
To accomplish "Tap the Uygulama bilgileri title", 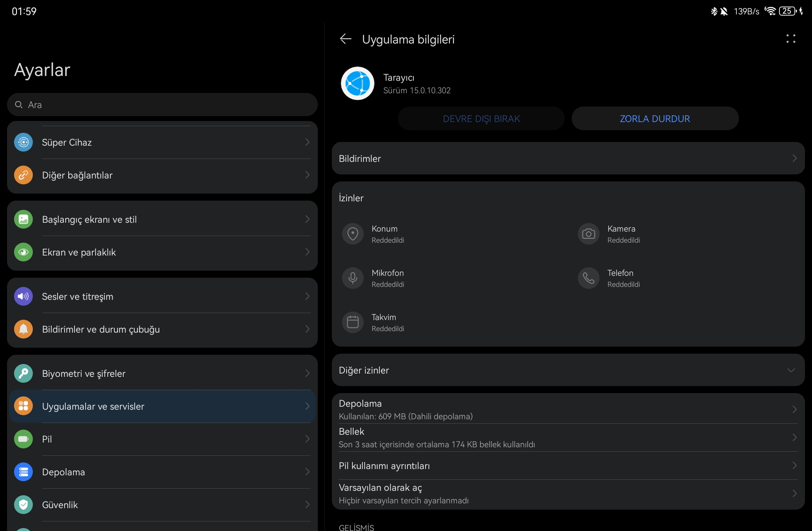I will click(408, 39).
